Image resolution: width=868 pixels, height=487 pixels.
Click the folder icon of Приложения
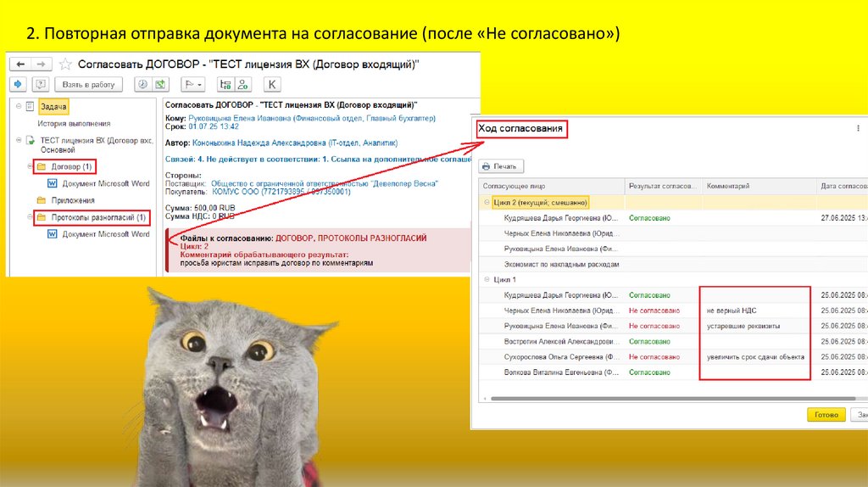[x=42, y=200]
